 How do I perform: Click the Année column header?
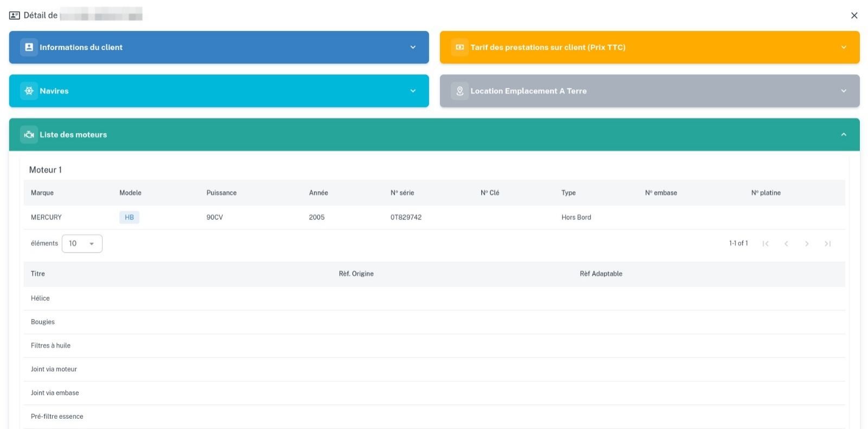click(318, 193)
